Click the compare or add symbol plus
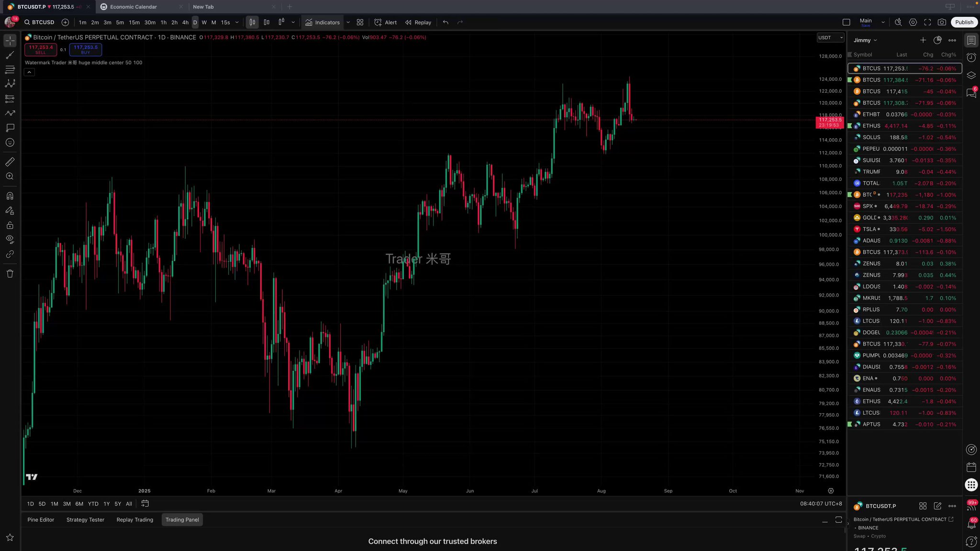980x551 pixels. tap(66, 22)
